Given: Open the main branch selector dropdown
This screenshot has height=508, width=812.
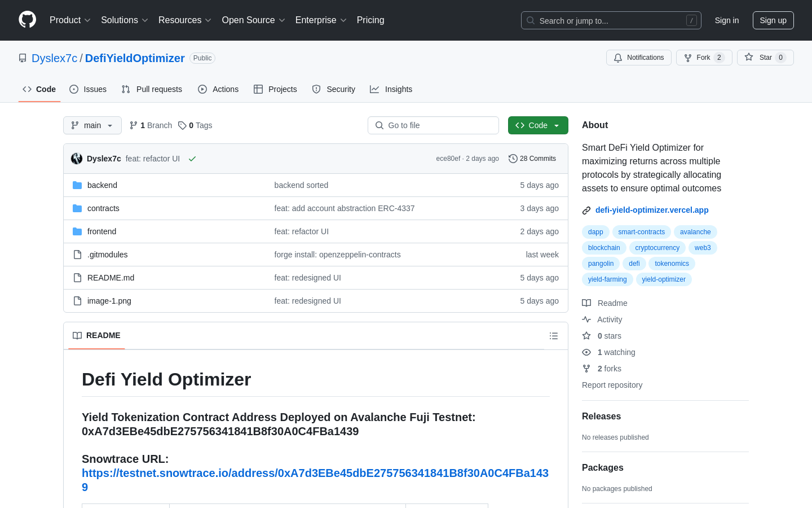Looking at the screenshot, I should point(92,125).
